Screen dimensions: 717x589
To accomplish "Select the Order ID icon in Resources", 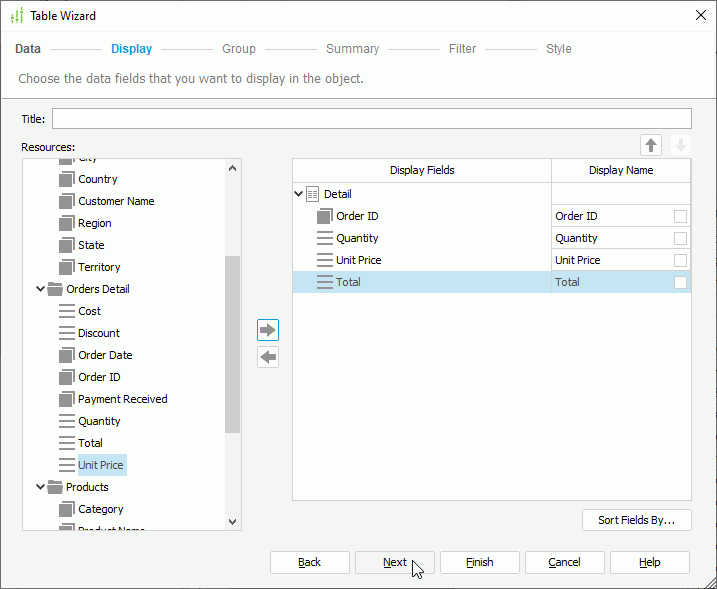I will coord(67,377).
